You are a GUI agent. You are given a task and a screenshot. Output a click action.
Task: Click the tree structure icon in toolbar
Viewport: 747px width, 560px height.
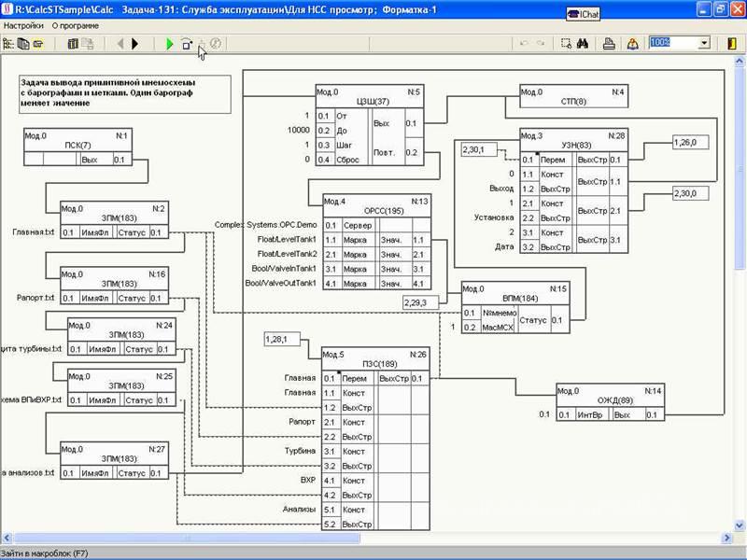9,43
